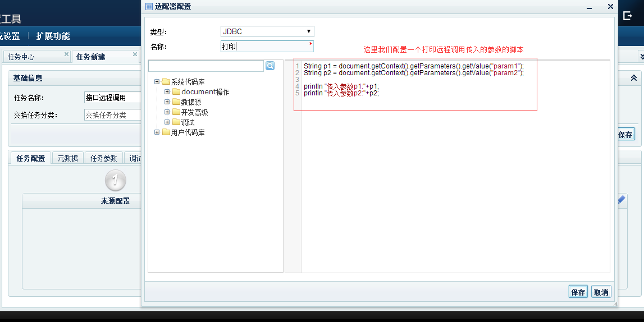
Task: Select the 开发高级 tree label
Action: click(x=194, y=112)
